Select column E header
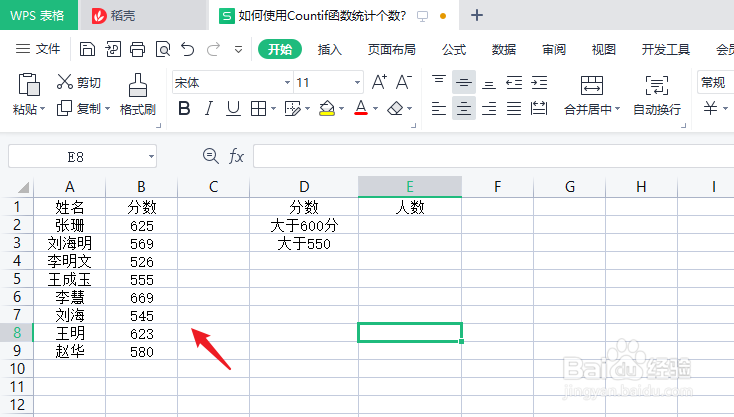Image resolution: width=734 pixels, height=417 pixels. 410,187
